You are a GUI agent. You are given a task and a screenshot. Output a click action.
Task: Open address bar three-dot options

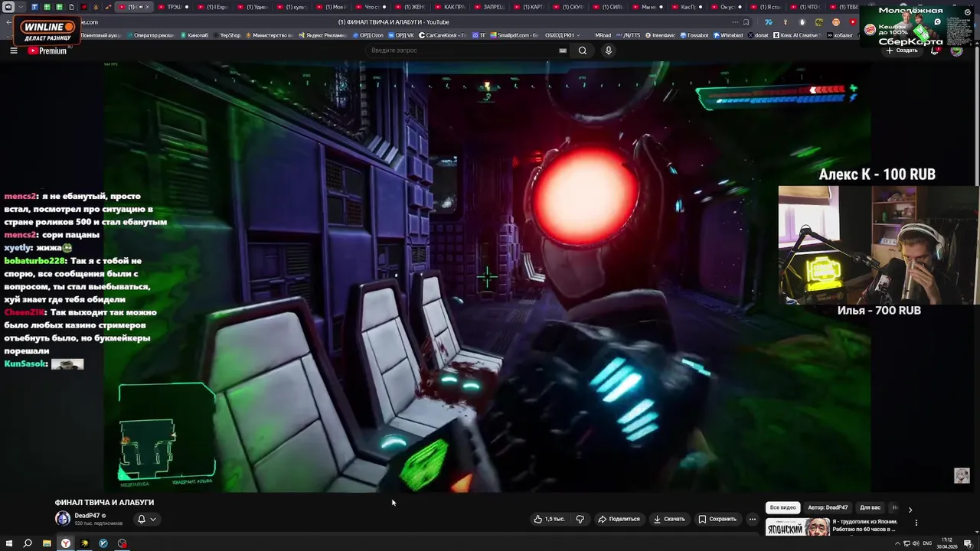(737, 22)
